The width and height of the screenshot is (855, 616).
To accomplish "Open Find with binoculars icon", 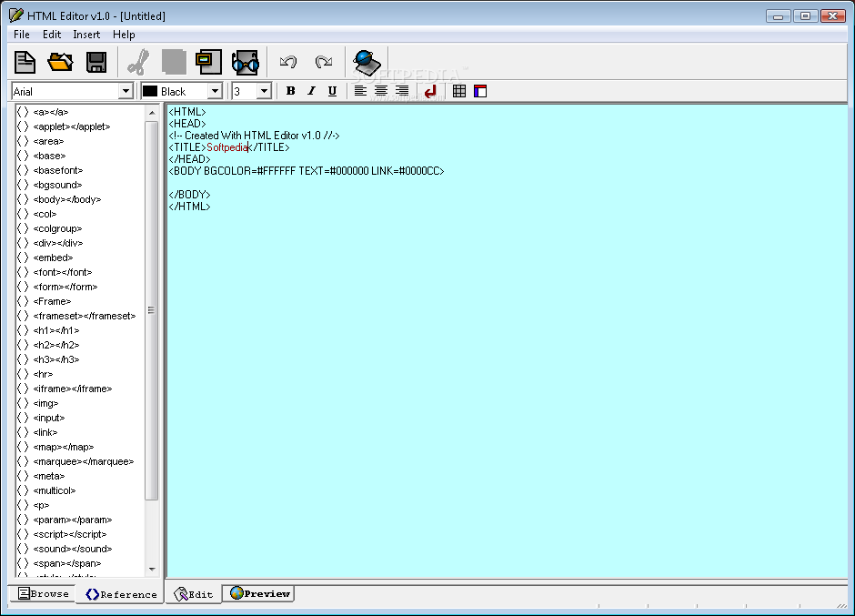I will tap(246, 62).
